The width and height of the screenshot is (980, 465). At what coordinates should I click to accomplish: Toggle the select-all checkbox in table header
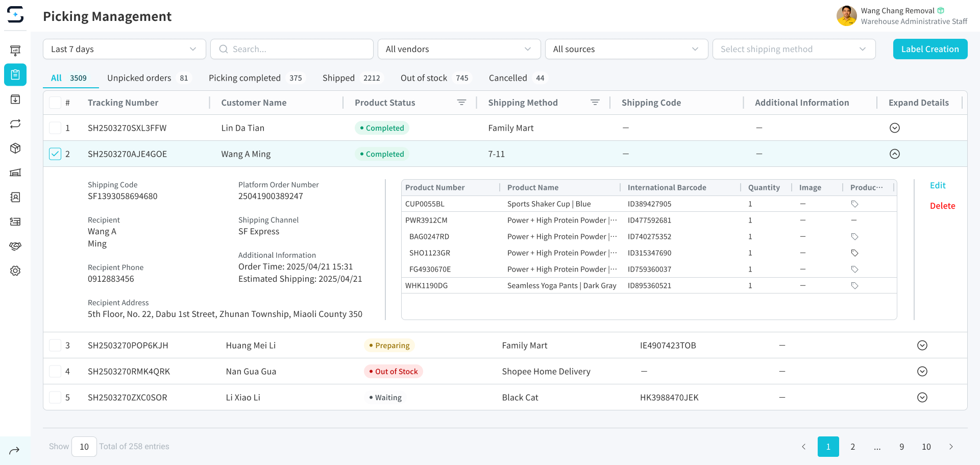(55, 103)
